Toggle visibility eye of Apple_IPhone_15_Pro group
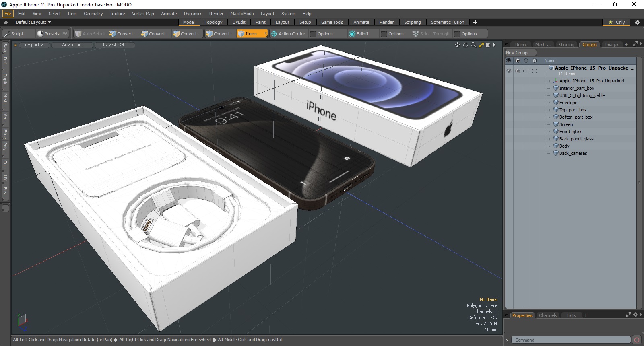 pyautogui.click(x=509, y=71)
